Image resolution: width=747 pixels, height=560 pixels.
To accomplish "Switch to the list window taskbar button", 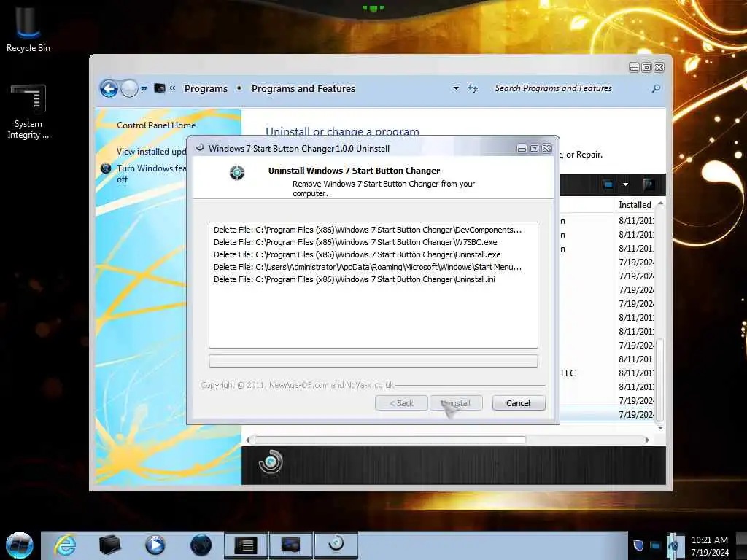I will 246,545.
